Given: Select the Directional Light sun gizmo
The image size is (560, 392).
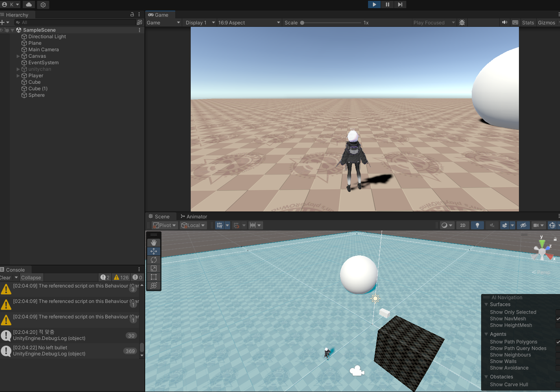Looking at the screenshot, I should pos(375,298).
